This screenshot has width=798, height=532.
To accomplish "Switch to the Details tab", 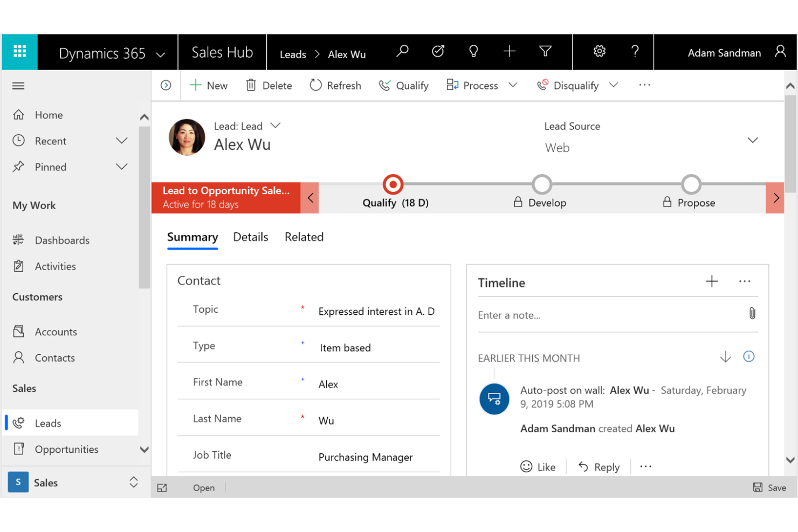I will (x=251, y=237).
